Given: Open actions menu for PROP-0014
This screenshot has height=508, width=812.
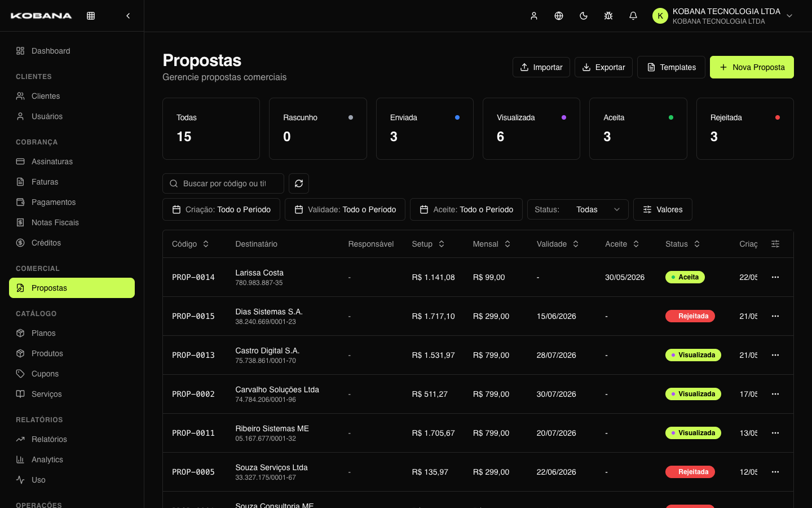Looking at the screenshot, I should (x=775, y=277).
